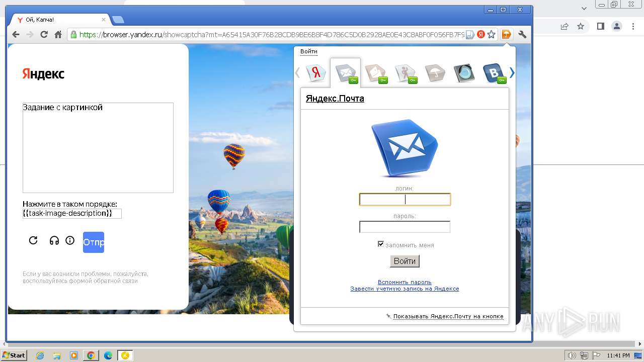644x362 pixels.
Task: Expand tab search chevron in background Chrome
Action: point(584,8)
